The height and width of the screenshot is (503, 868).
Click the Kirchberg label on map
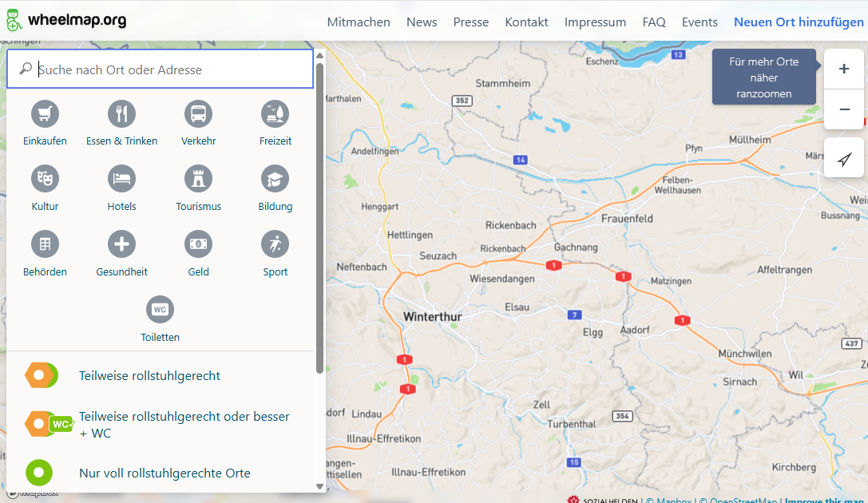tap(794, 467)
